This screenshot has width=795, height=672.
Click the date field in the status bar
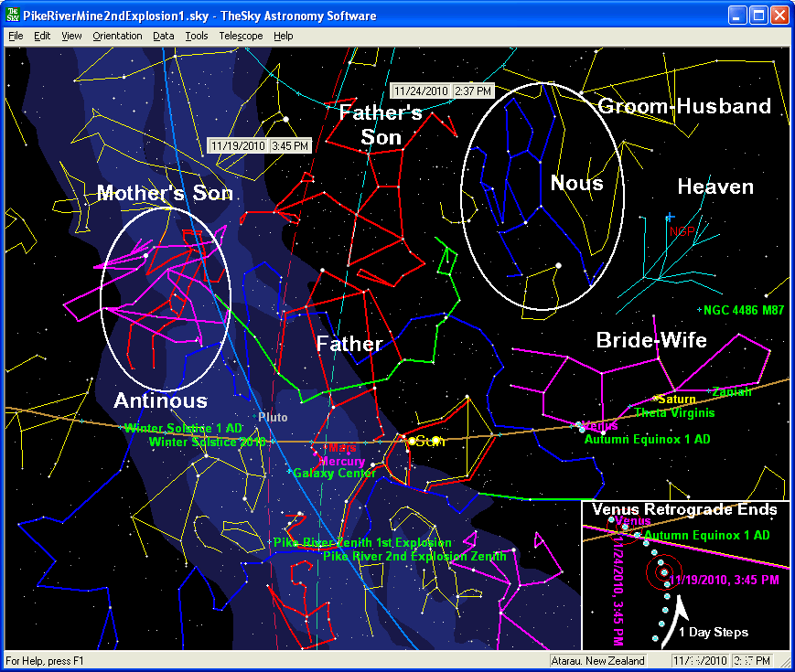coord(700,661)
